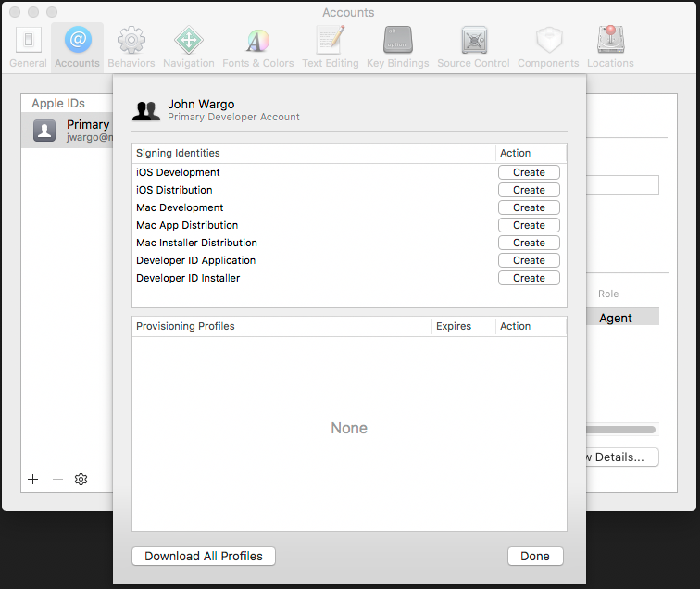This screenshot has width=700, height=589.
Task: Select the Developer ID Installer row text
Action: coord(188,278)
